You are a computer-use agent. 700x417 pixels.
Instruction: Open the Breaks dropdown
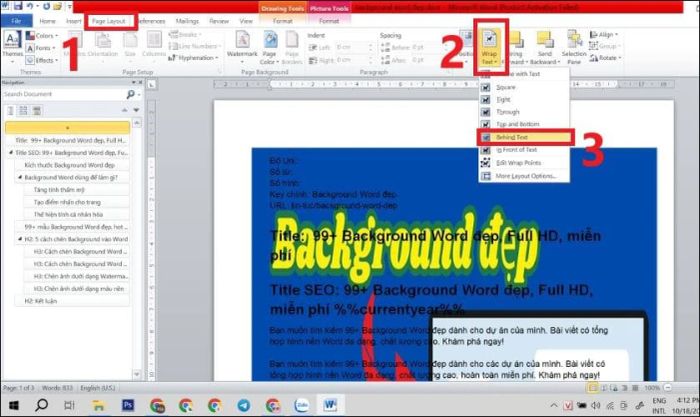pos(186,35)
